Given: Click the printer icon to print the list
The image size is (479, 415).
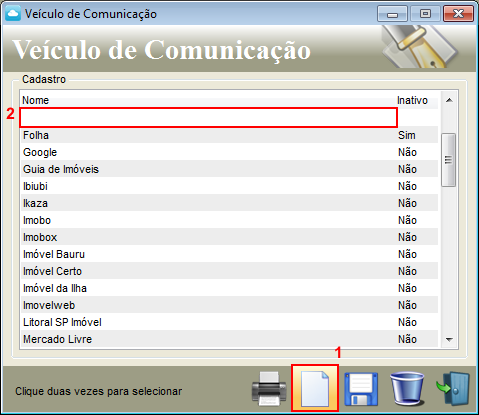Looking at the screenshot, I should click(x=269, y=389).
